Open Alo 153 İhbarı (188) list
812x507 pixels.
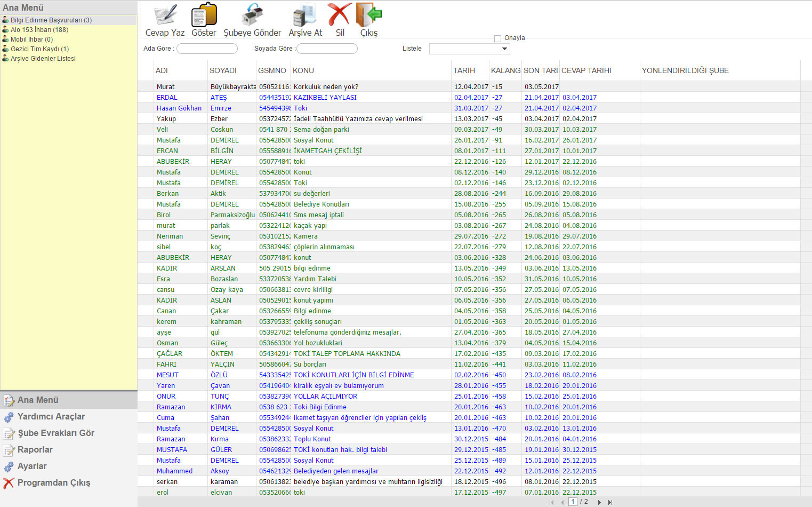39,30
